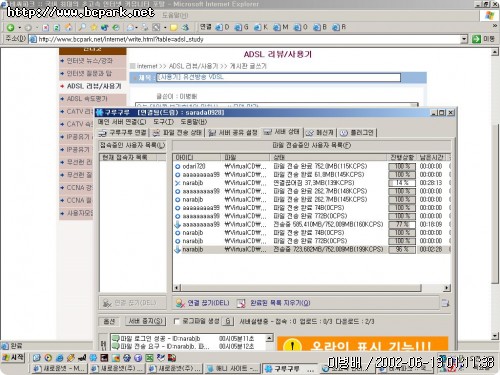Open the link shortcut labeled K
Image resolution: width=500 pixels, height=375 pixels.
[261, 27]
